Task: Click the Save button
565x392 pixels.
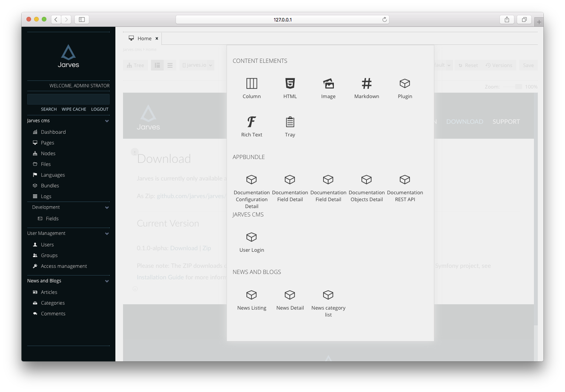Action: click(528, 65)
